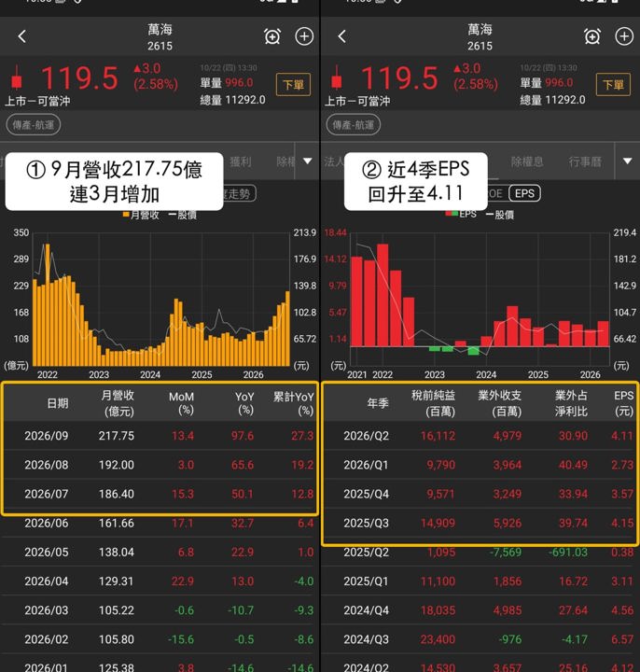
Task: Select the 2026/Q2 earnings row
Action: point(480,436)
